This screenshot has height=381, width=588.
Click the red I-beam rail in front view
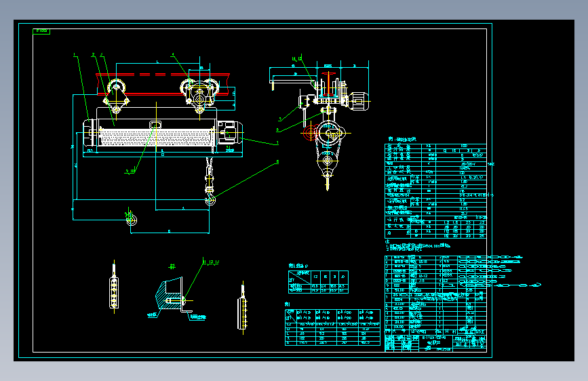coord(163,84)
